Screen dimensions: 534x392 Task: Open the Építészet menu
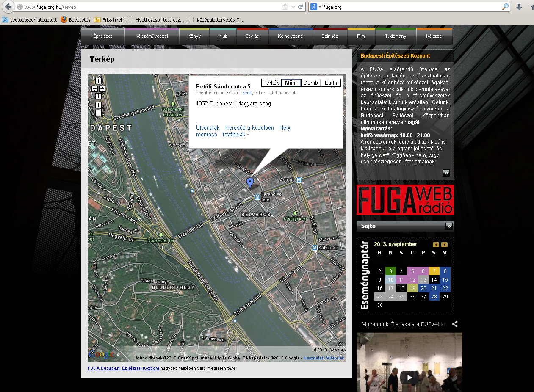pos(102,36)
